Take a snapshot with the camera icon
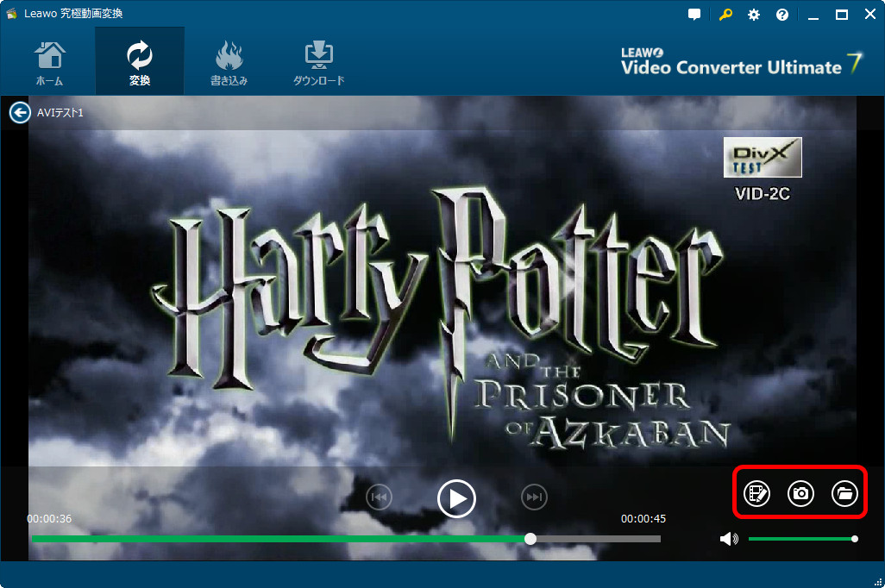The width and height of the screenshot is (885, 588). point(800,494)
